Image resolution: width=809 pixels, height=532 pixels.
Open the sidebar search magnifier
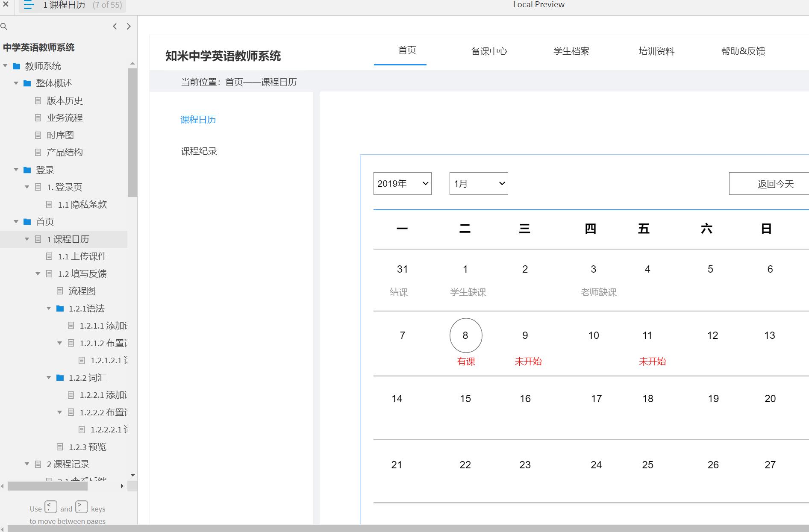click(4, 26)
